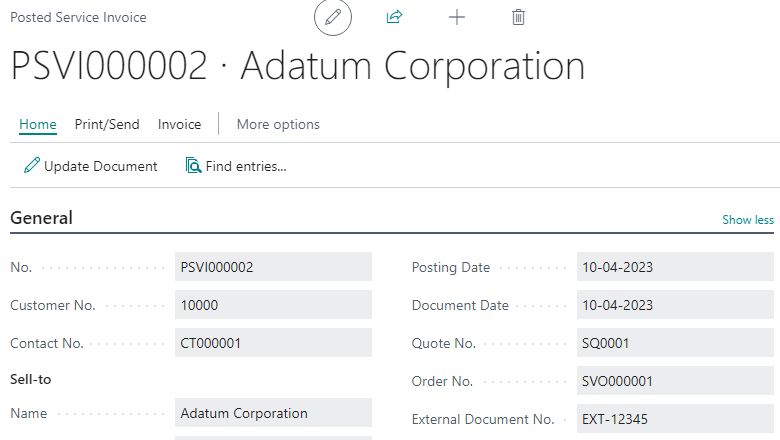Viewport: 780px width, 440px height.
Task: Select the Order No. field SVO000001
Action: [x=675, y=381]
